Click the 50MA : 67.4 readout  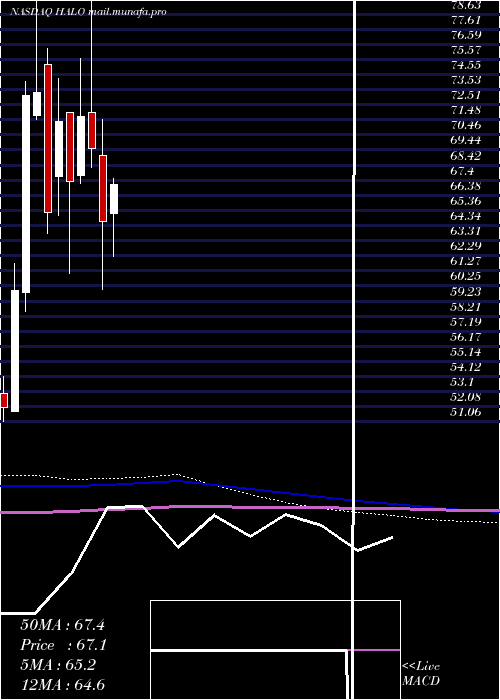(62, 625)
